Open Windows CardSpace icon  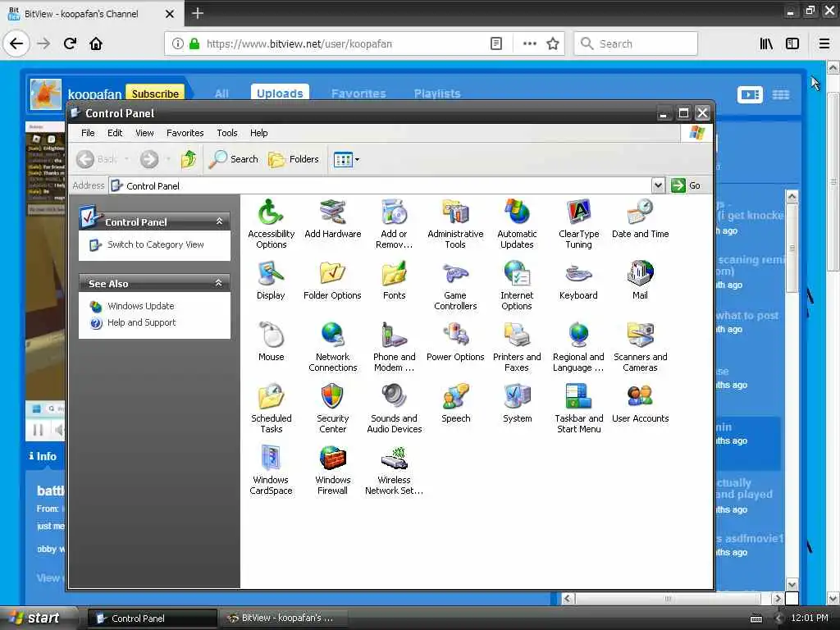pyautogui.click(x=271, y=470)
